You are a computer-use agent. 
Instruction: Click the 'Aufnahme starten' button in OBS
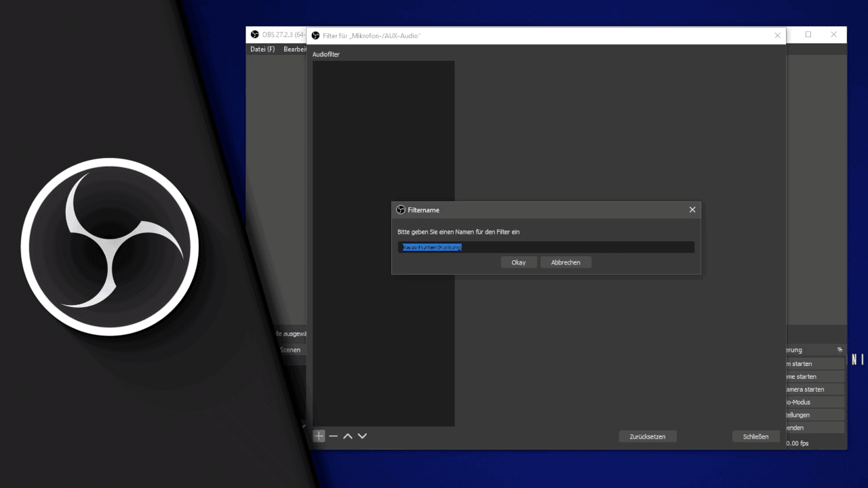[815, 377]
